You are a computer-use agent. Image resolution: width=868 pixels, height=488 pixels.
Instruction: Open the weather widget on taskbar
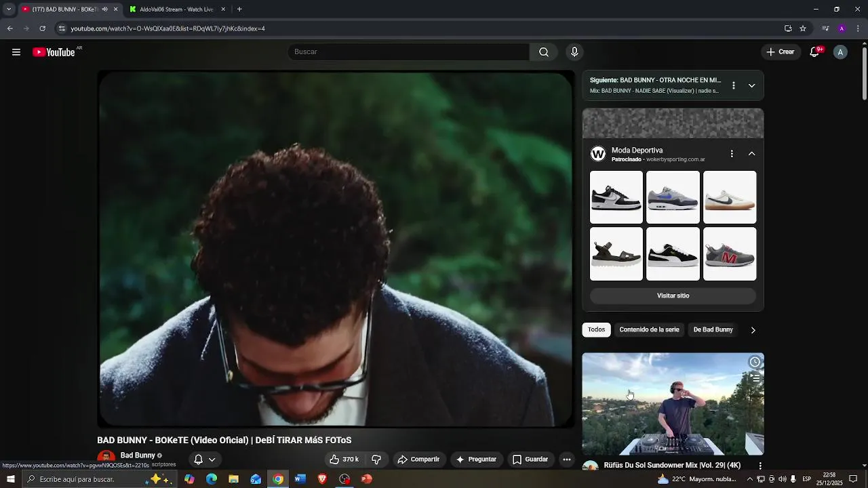[697, 479]
